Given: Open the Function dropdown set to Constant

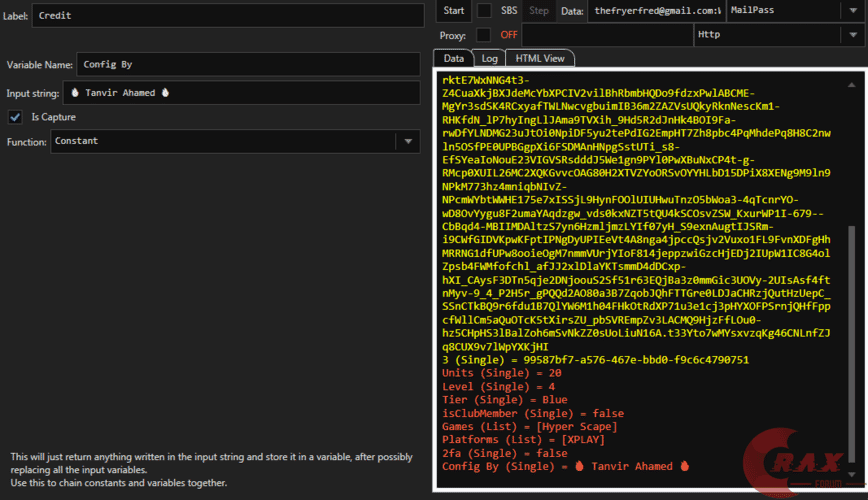Looking at the screenshot, I should (x=408, y=142).
